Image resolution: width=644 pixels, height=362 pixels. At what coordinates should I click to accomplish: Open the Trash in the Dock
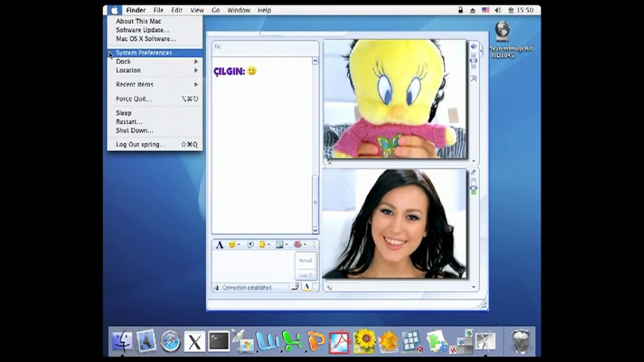tap(521, 341)
